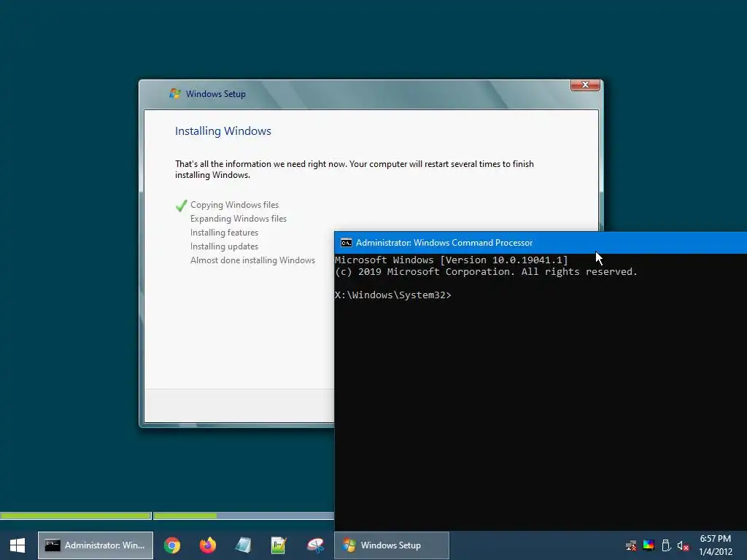Click the network disconnected tray icon
The height and width of the screenshot is (560, 747).
click(631, 545)
